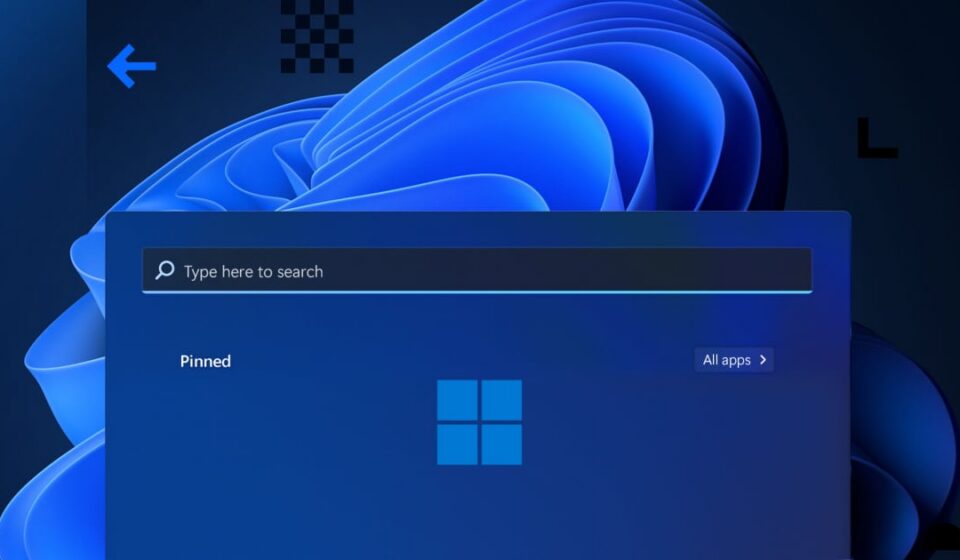This screenshot has width=960, height=560.
Task: Click the blue underline of search field
Action: coord(477,291)
